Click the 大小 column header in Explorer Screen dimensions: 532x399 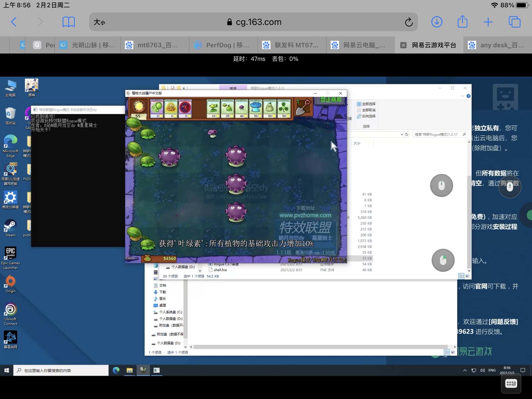(363, 143)
